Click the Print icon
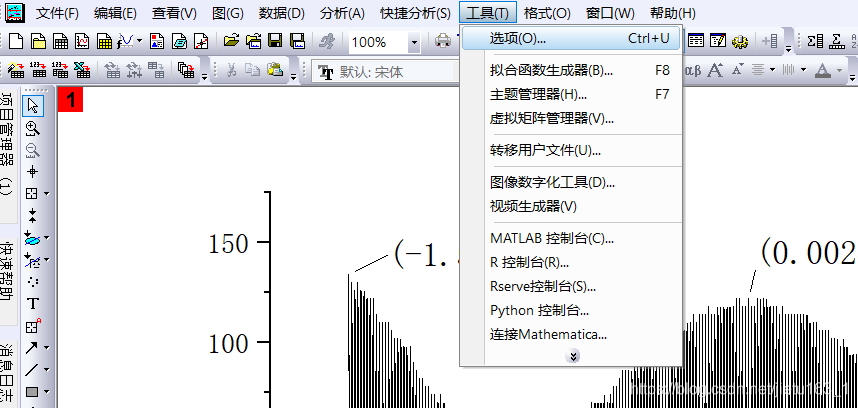The image size is (858, 408). coord(443,41)
